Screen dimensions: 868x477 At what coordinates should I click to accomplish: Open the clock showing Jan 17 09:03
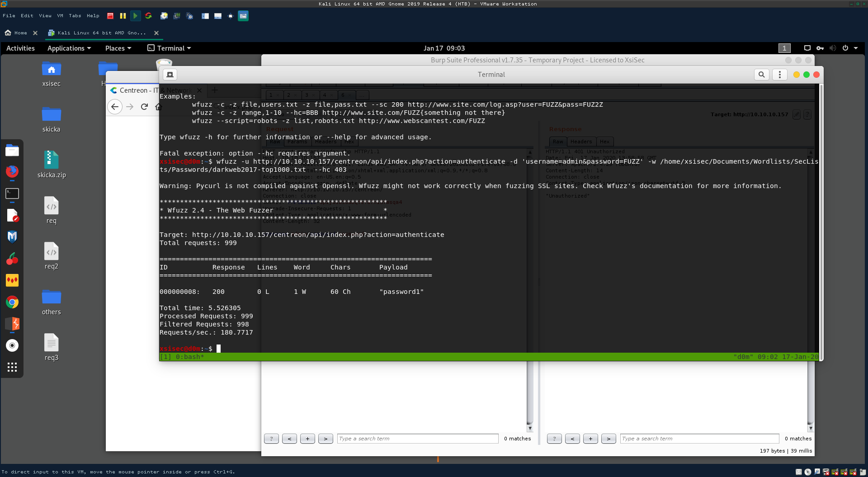444,48
